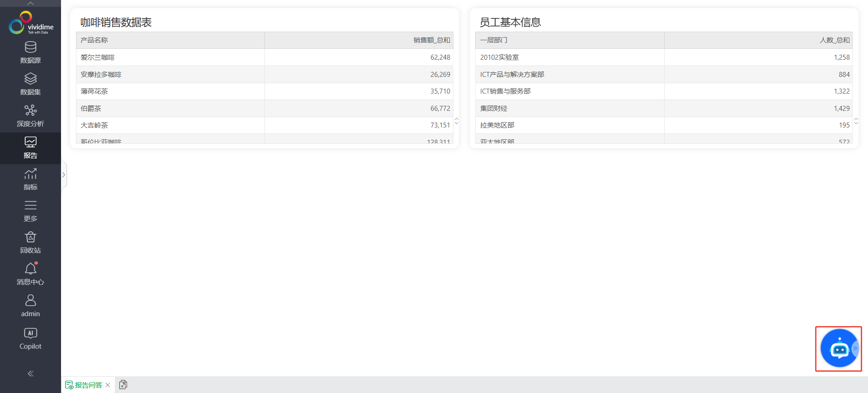Click the sales value 26,269

[x=440, y=75]
